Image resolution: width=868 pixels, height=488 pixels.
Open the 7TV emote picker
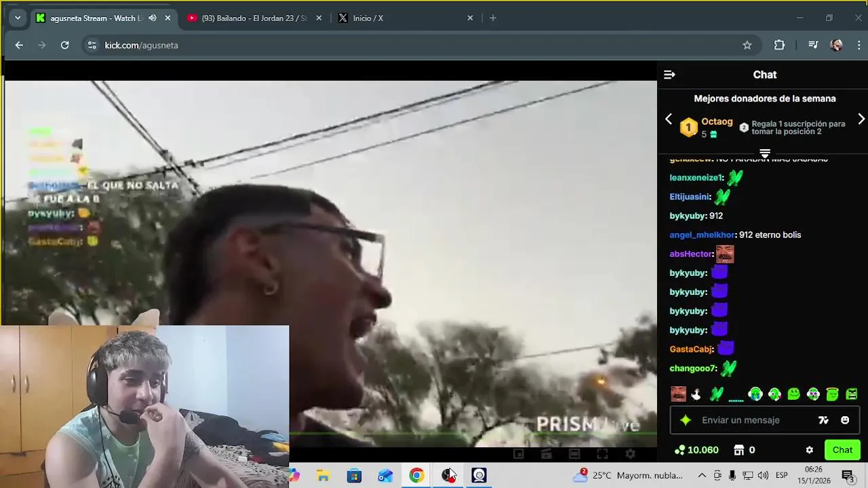pos(823,420)
